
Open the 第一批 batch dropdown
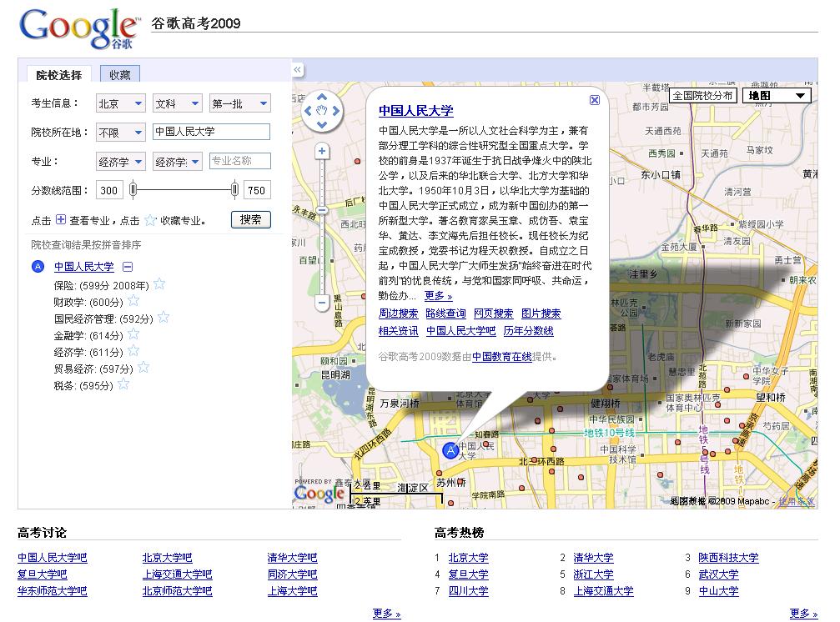tap(240, 103)
